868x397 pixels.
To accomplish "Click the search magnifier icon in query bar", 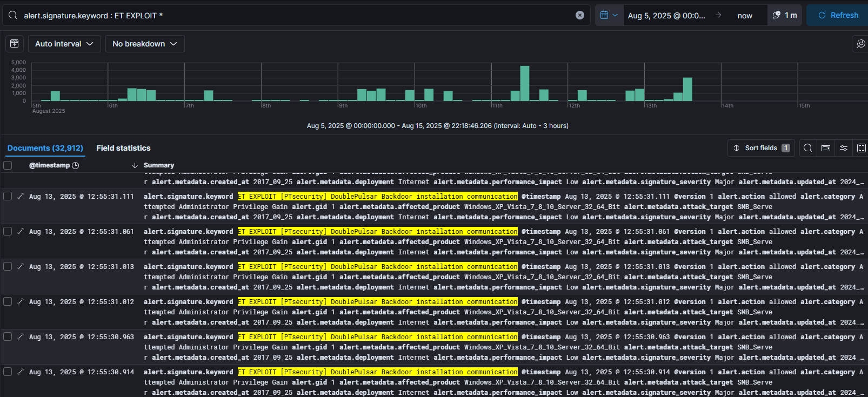I will [x=13, y=15].
